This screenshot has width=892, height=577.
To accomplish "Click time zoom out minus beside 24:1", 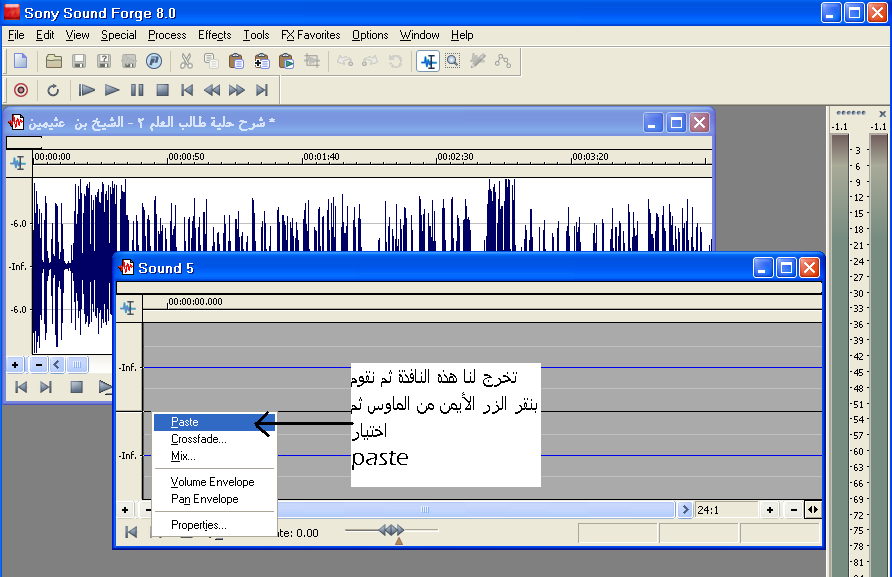I will (x=794, y=510).
